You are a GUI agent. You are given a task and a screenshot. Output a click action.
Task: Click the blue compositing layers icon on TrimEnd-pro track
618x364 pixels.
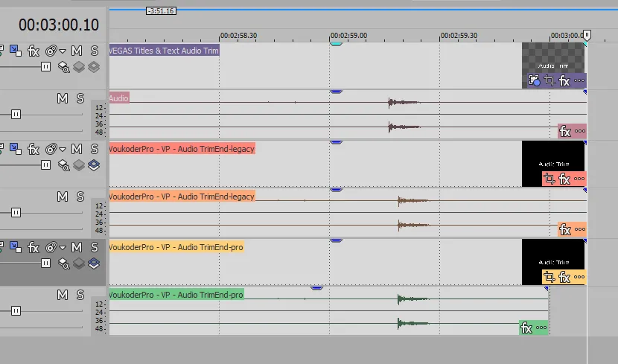pos(94,264)
